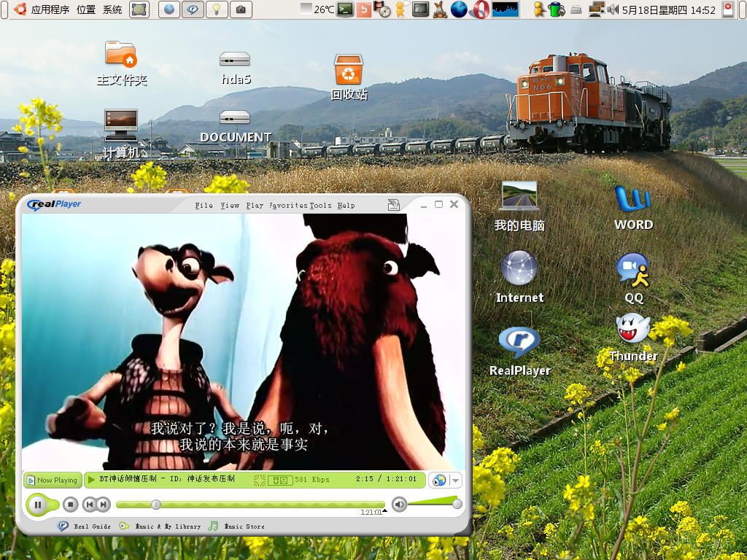Click the 581 Kbps bitrate text
747x560 pixels.
pyautogui.click(x=312, y=480)
